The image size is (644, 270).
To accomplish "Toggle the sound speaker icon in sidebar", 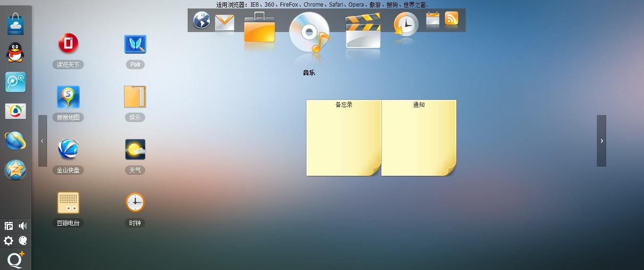I will (23, 226).
